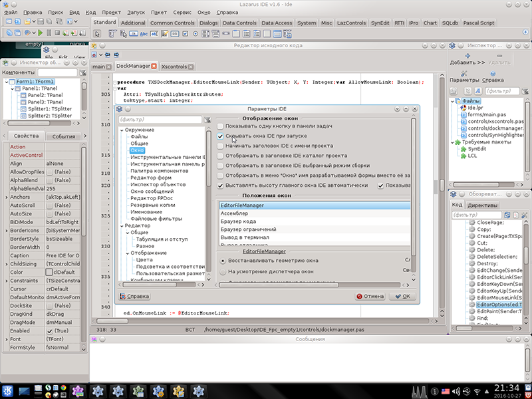Switch to the SynEdit palette tab
The height and width of the screenshot is (399, 532).
[380, 23]
